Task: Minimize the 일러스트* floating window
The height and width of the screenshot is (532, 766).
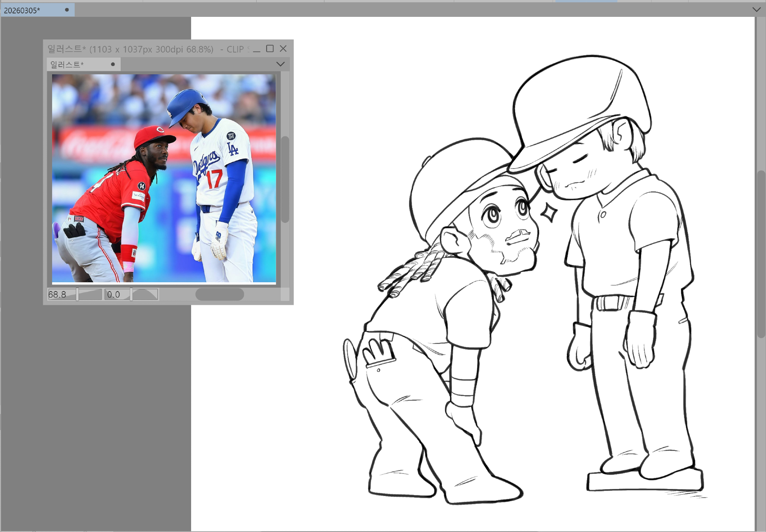Action: click(x=257, y=49)
